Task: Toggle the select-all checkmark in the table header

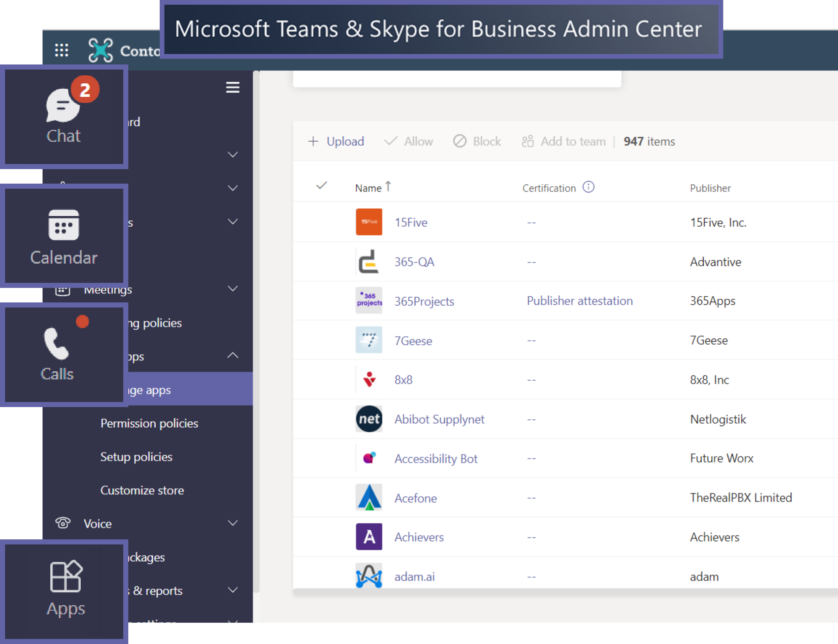Action: [x=321, y=186]
